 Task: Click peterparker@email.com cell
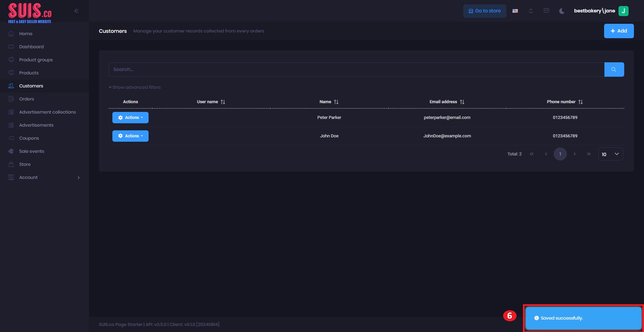point(447,118)
